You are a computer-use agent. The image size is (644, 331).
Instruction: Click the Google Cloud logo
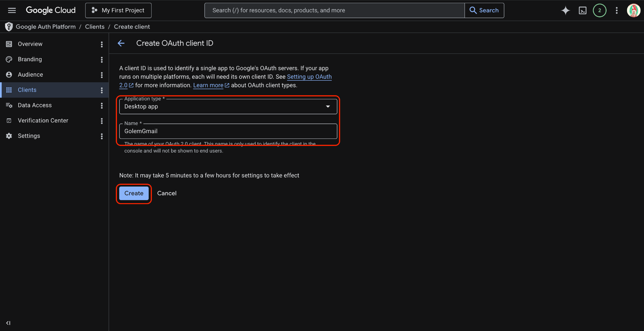click(51, 10)
